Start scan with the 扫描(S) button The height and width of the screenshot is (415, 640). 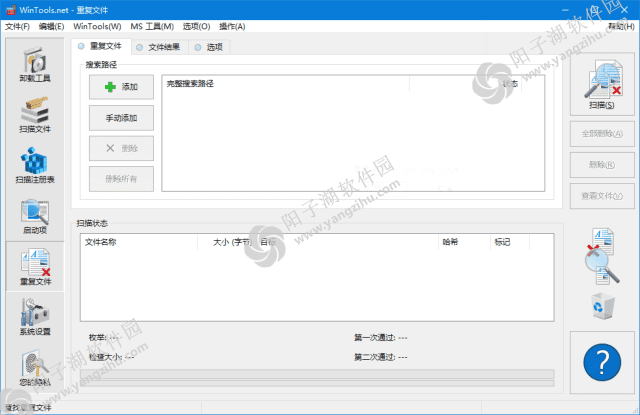[602, 84]
